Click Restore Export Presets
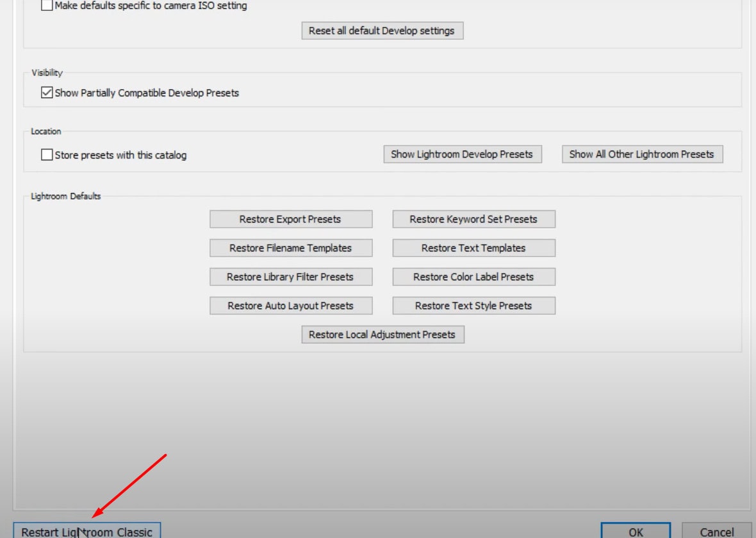This screenshot has width=756, height=538. pyautogui.click(x=291, y=219)
